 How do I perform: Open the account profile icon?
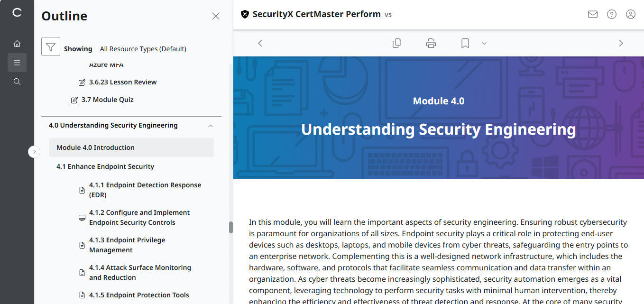click(630, 14)
